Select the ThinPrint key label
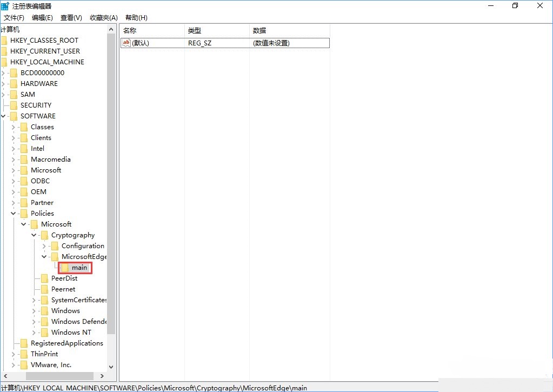Image resolution: width=553 pixels, height=392 pixels. 44,354
